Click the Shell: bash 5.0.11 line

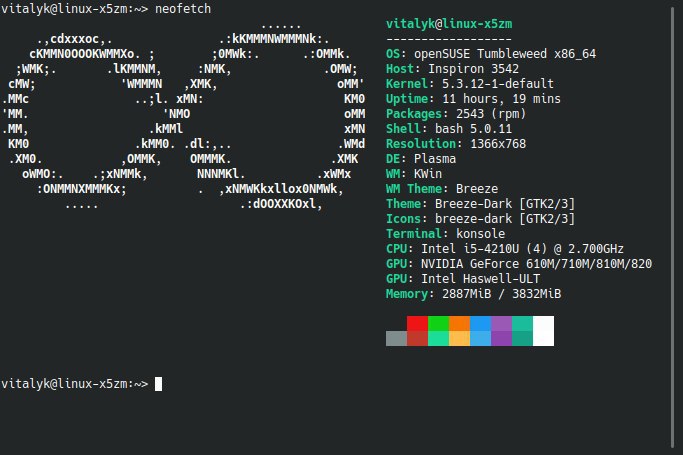click(x=449, y=128)
